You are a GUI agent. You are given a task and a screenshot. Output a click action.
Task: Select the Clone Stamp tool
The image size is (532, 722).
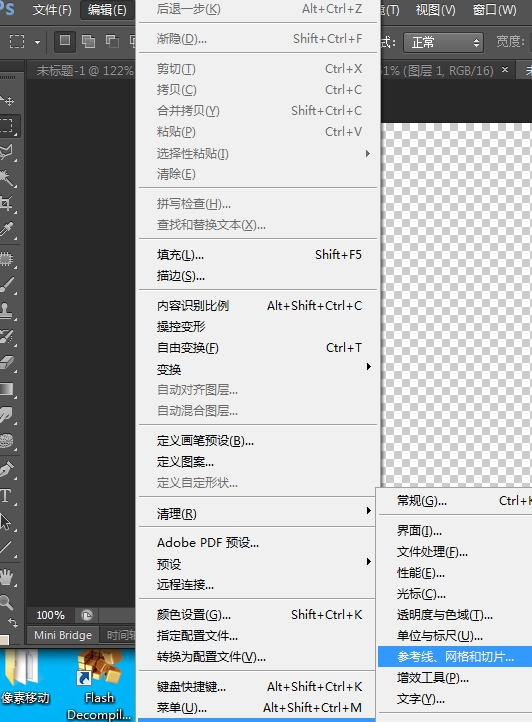(x=7, y=310)
